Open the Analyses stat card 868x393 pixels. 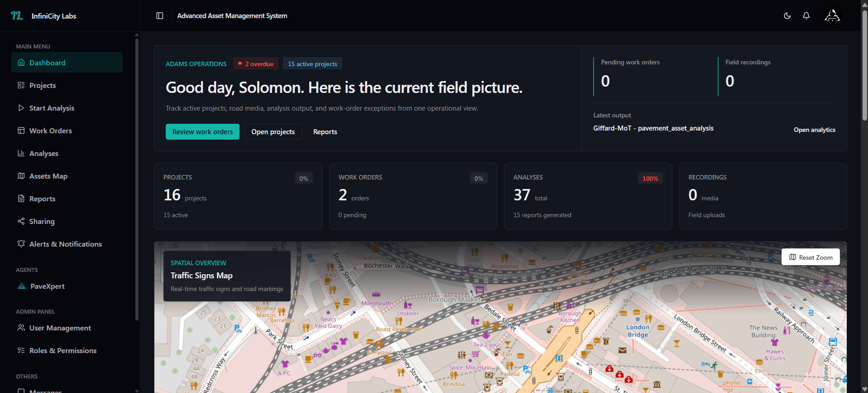(x=588, y=196)
